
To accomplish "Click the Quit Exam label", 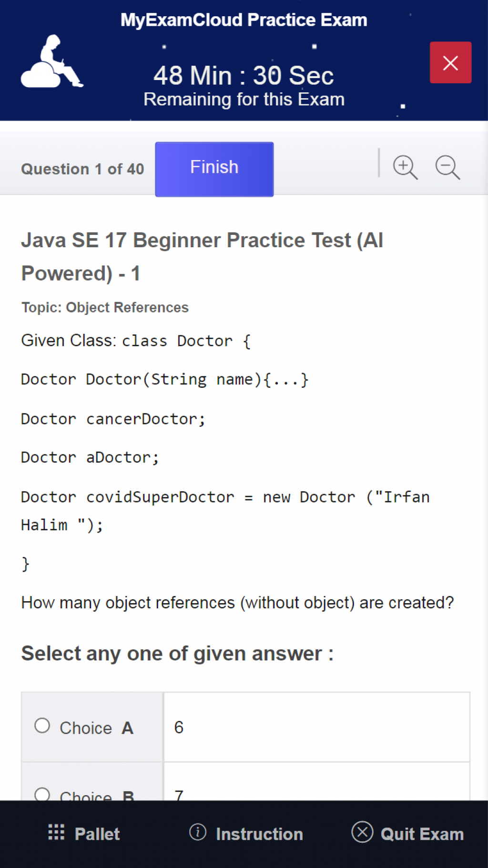I will pos(422,834).
